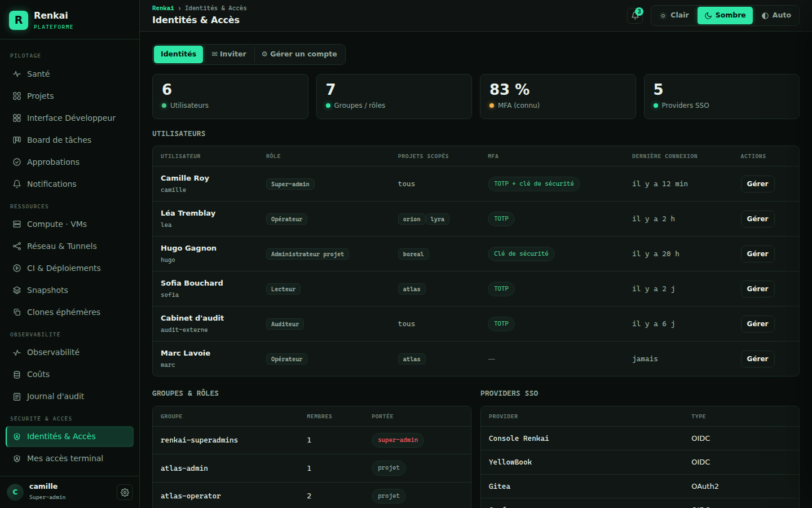Click the Renkai logo icon
Viewport: 812px width, 508px height.
[x=19, y=20]
